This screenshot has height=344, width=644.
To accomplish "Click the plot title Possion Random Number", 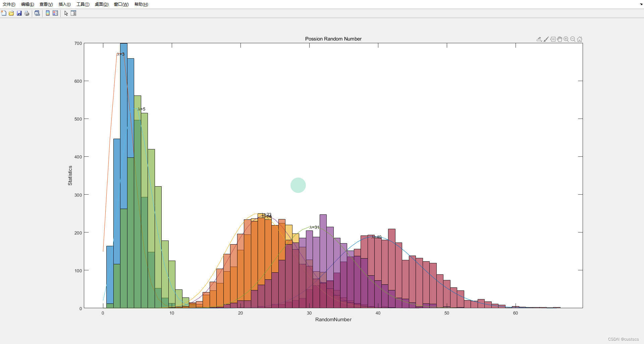I will click(x=333, y=39).
